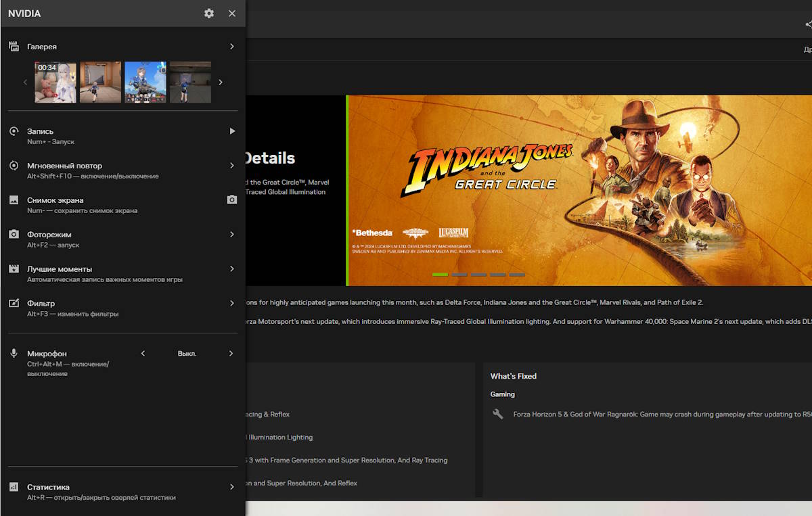Expand the Галерея section chevron
Viewport: 812px width, 516px height.
[x=232, y=47]
